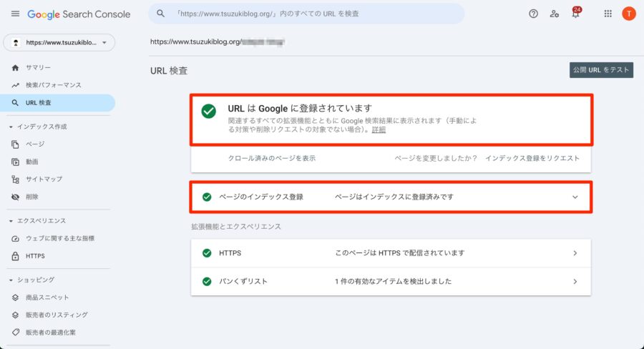
Task: Click the home icon beside サマリー
Action: click(15, 67)
